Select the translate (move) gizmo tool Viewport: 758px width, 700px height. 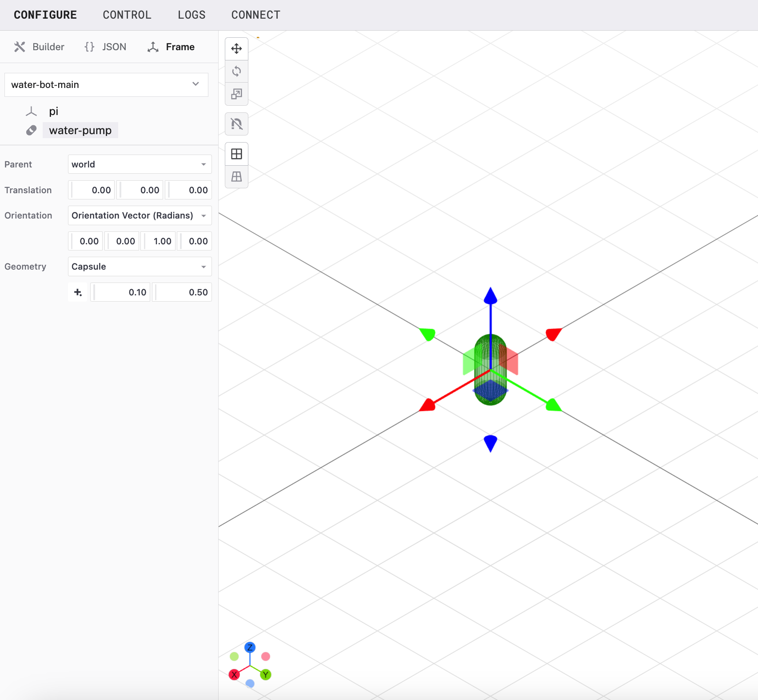[x=236, y=48]
